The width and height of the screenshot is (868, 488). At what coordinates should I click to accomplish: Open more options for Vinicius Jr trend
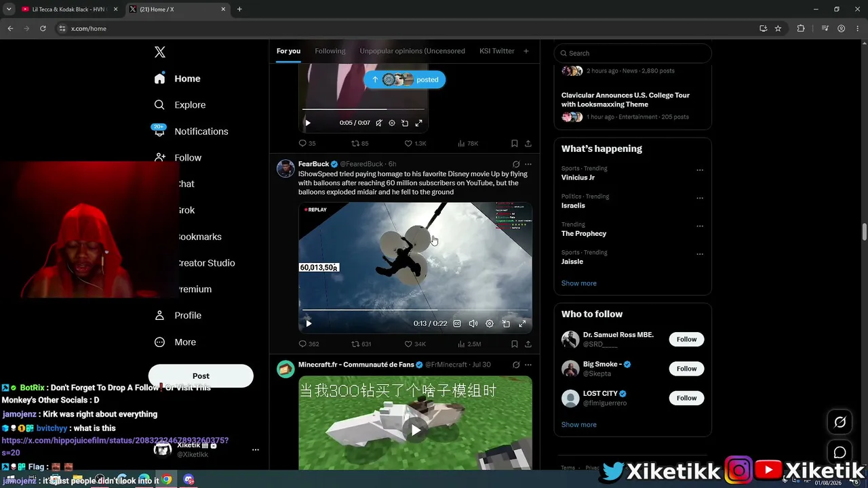click(x=700, y=170)
